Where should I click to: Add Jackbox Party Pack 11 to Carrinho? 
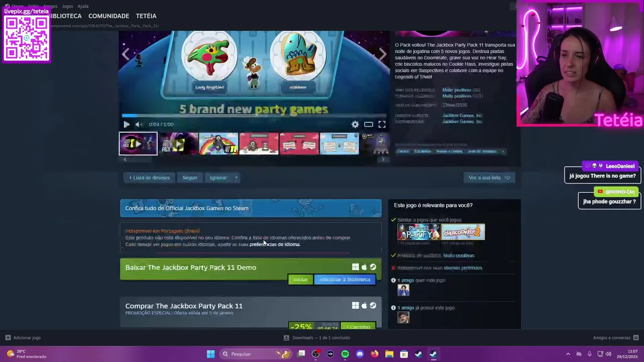coord(358,326)
